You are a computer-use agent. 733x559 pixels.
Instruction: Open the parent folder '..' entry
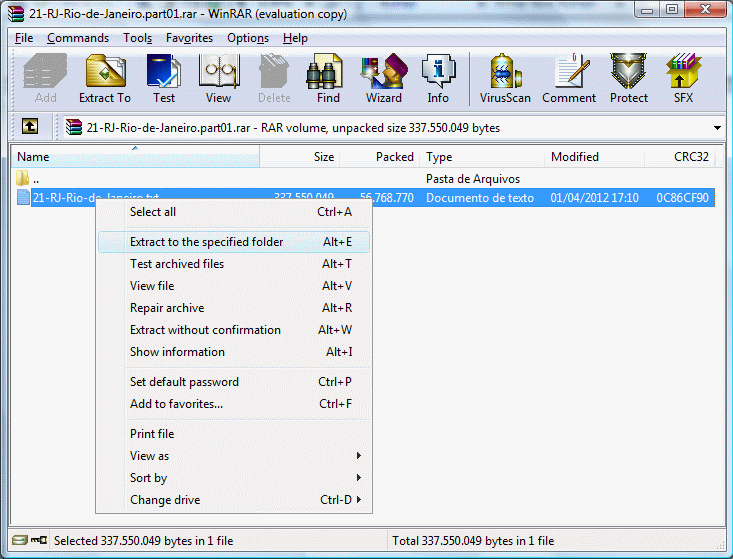click(x=37, y=179)
